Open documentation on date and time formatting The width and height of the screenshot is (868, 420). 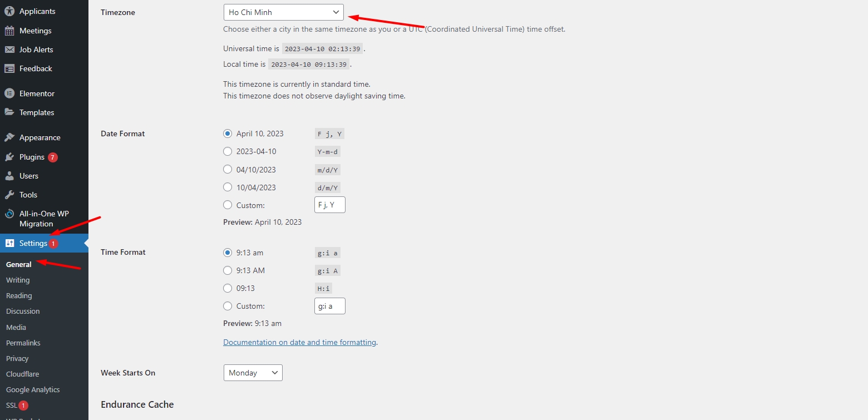point(299,342)
